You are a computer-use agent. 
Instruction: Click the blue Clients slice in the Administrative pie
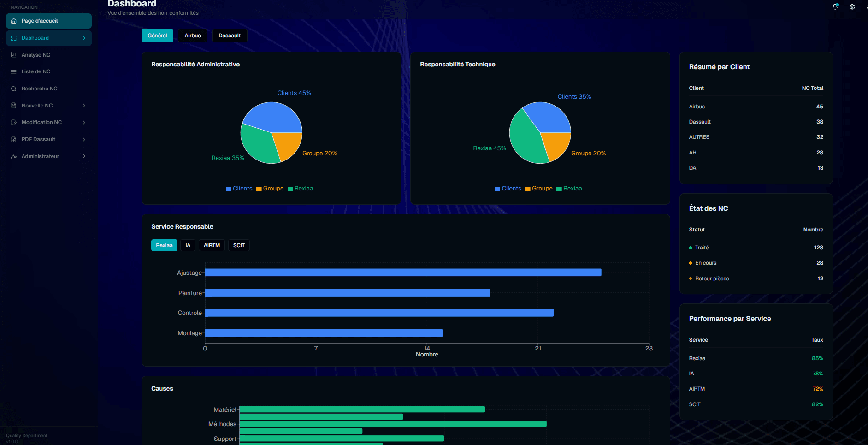pyautogui.click(x=274, y=116)
